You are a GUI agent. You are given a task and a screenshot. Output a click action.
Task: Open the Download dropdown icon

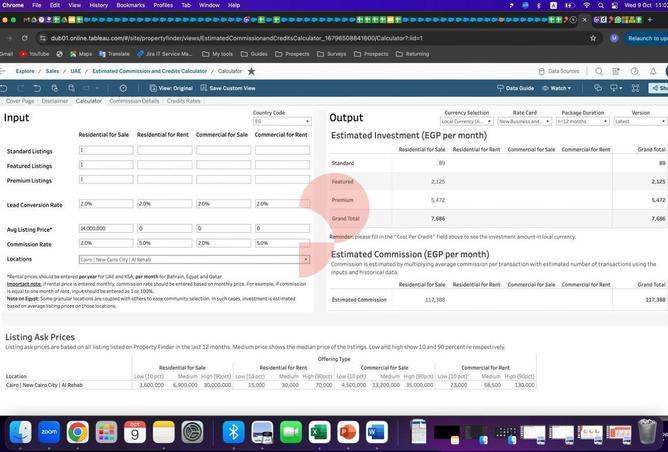coord(616,88)
